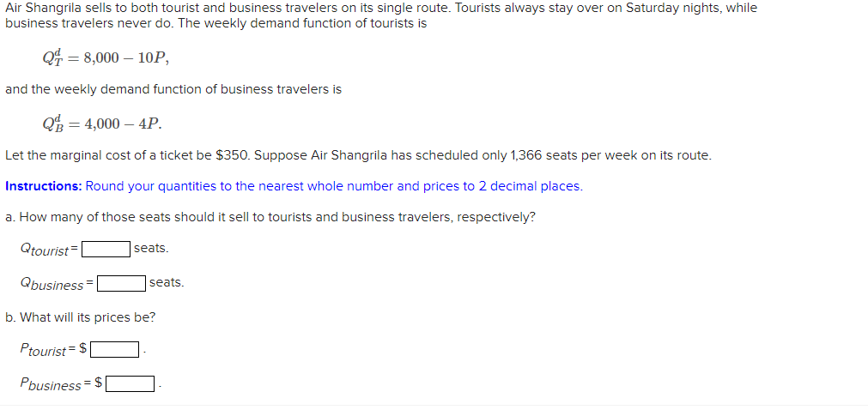This screenshot has width=868, height=410.
Task: Click the Qtourist label text
Action: [45, 250]
